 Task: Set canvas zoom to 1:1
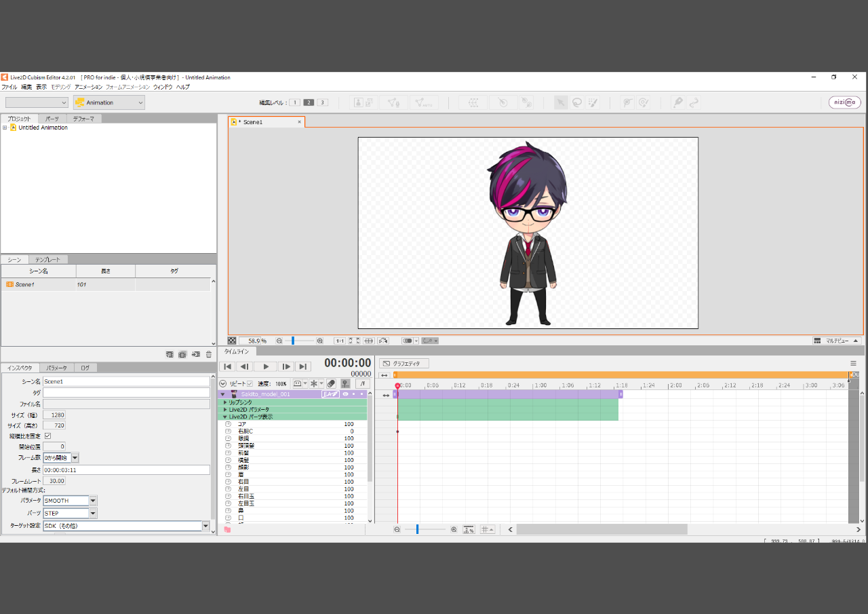[x=340, y=341]
